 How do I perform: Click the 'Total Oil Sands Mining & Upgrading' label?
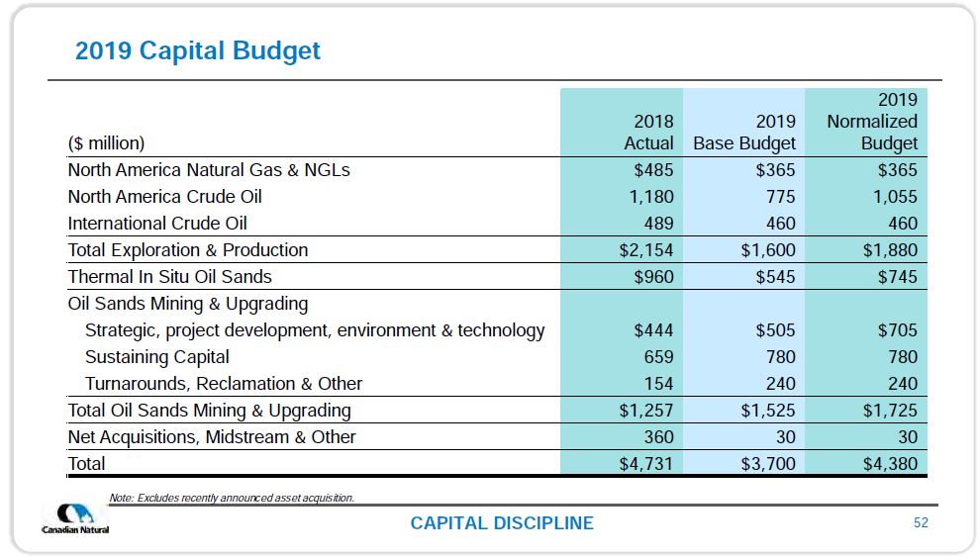pos(209,411)
